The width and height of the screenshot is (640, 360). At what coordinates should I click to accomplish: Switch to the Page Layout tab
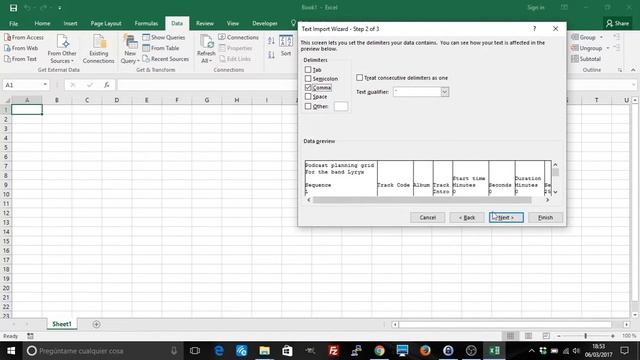(106, 23)
